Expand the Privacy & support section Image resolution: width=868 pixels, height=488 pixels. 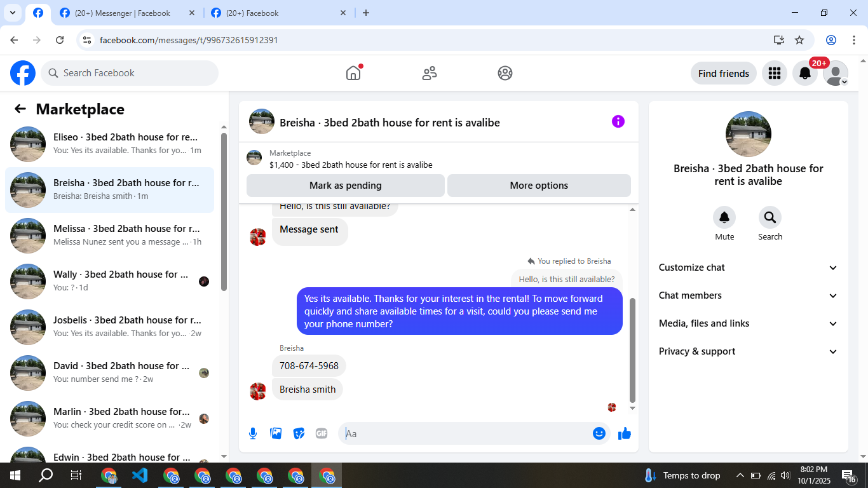749,351
